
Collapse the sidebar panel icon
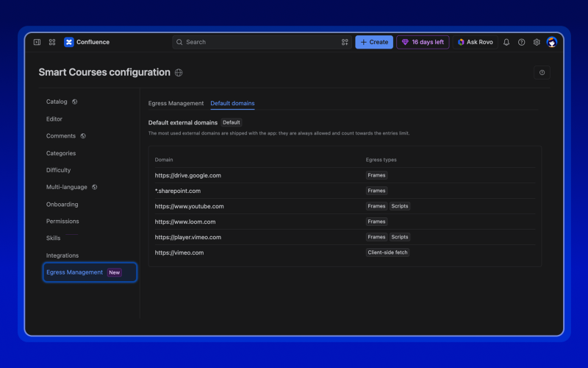pos(37,42)
